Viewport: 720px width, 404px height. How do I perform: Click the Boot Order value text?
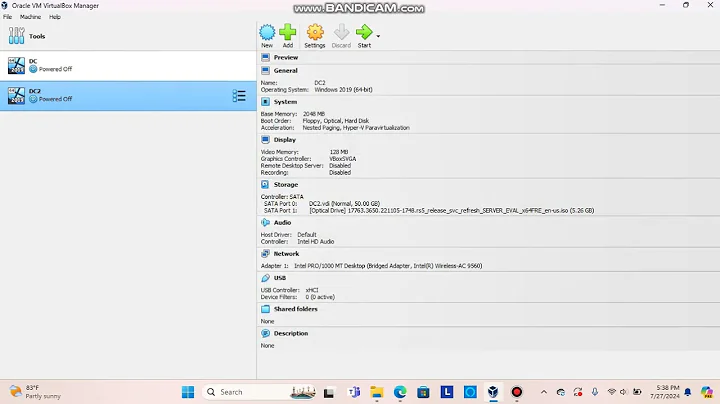(336, 121)
